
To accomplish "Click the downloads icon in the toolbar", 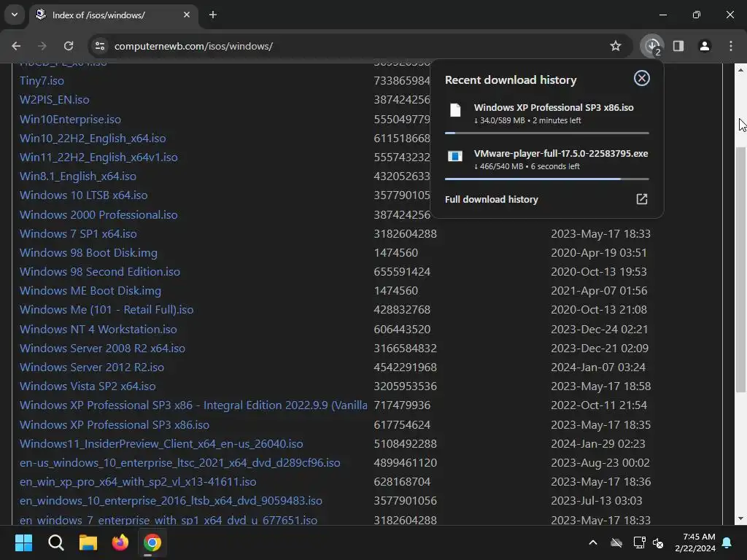I will [x=652, y=46].
